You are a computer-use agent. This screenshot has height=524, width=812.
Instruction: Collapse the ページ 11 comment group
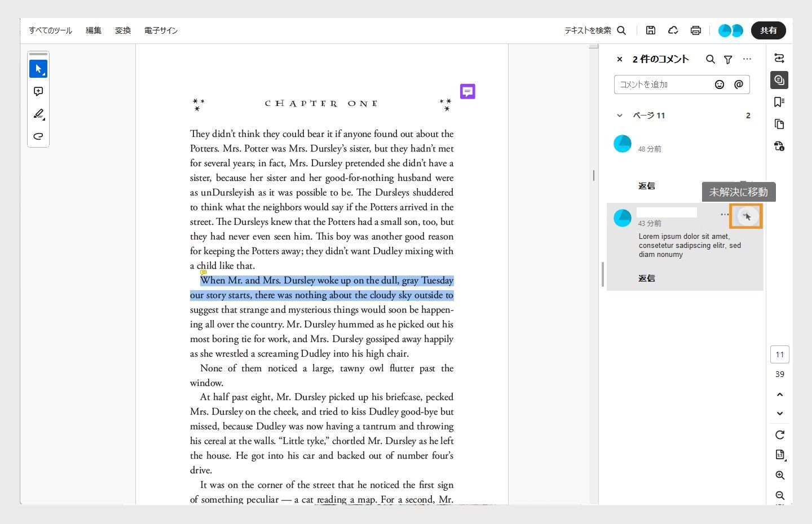620,116
